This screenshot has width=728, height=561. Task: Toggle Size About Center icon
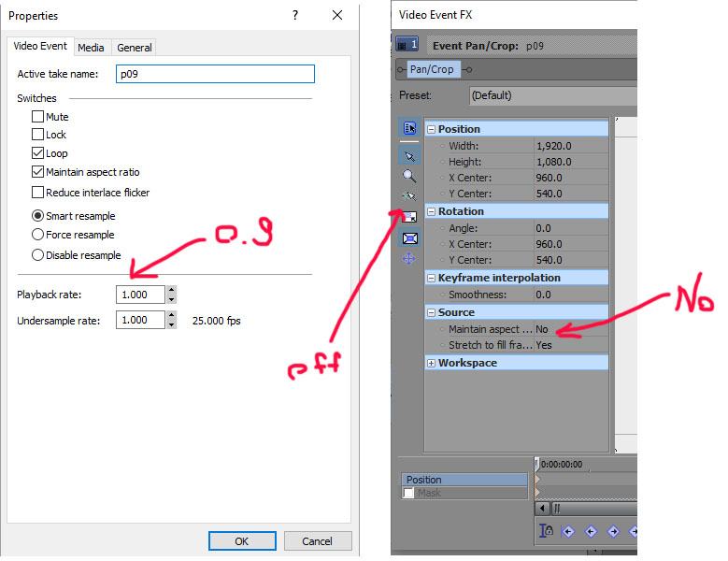409,238
